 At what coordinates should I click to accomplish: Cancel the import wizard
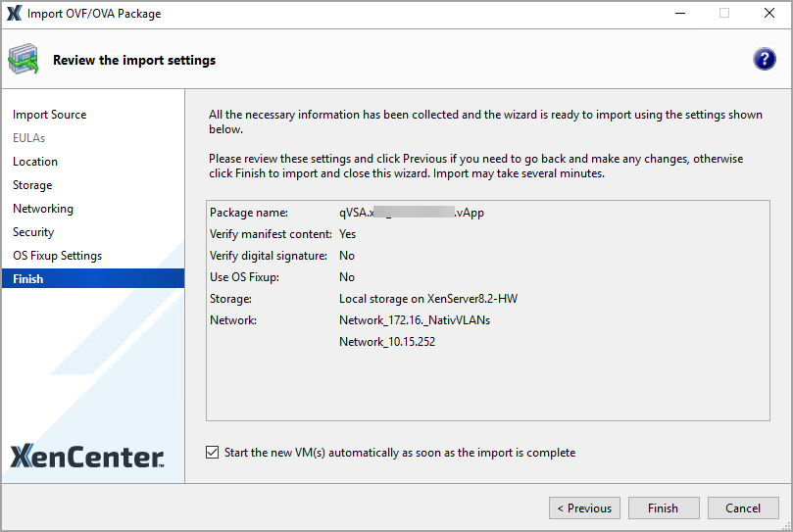click(742, 508)
